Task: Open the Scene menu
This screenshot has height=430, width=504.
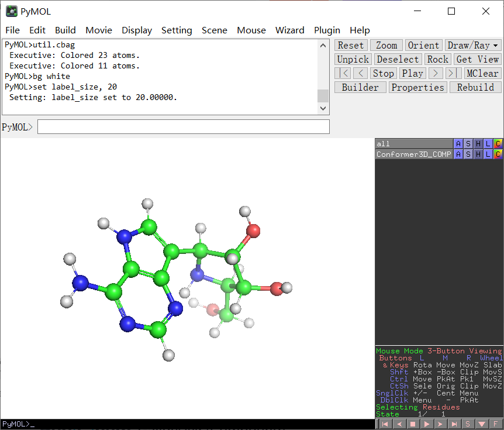Action: click(215, 30)
